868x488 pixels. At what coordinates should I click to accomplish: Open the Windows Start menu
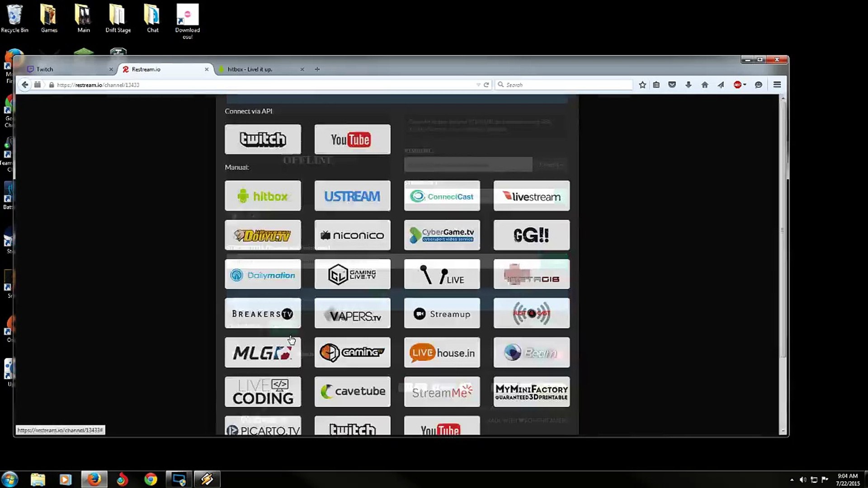(x=9, y=479)
